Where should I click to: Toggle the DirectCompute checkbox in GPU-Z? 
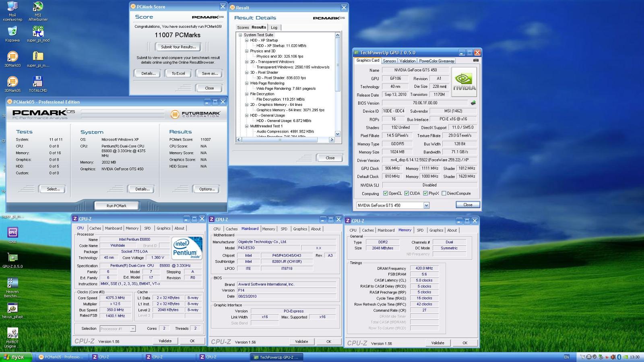[444, 193]
